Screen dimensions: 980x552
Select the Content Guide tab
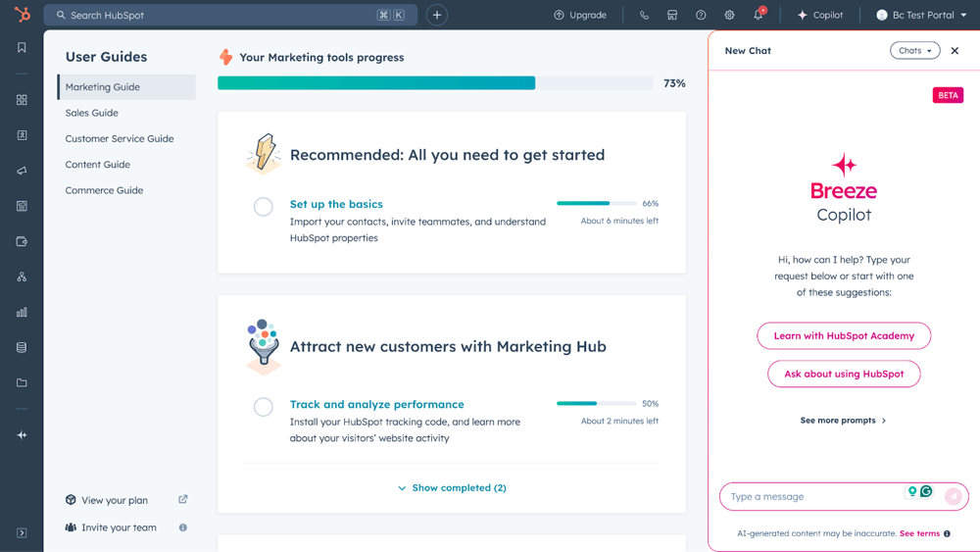pos(97,165)
